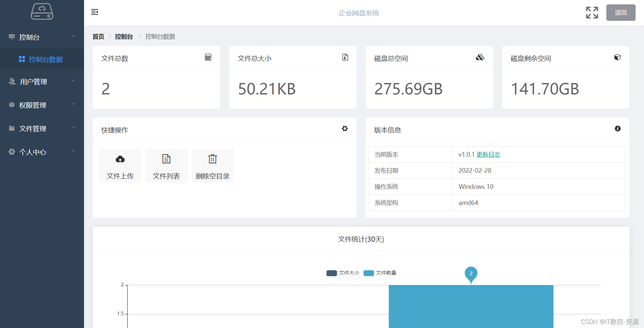Toggle the 文件大小 legend swatch
The image size is (644, 328).
coord(332,273)
